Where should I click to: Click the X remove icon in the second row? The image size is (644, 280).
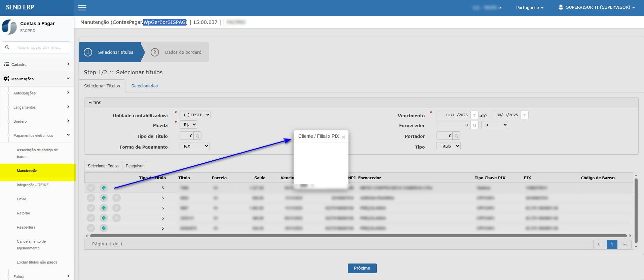tap(116, 198)
